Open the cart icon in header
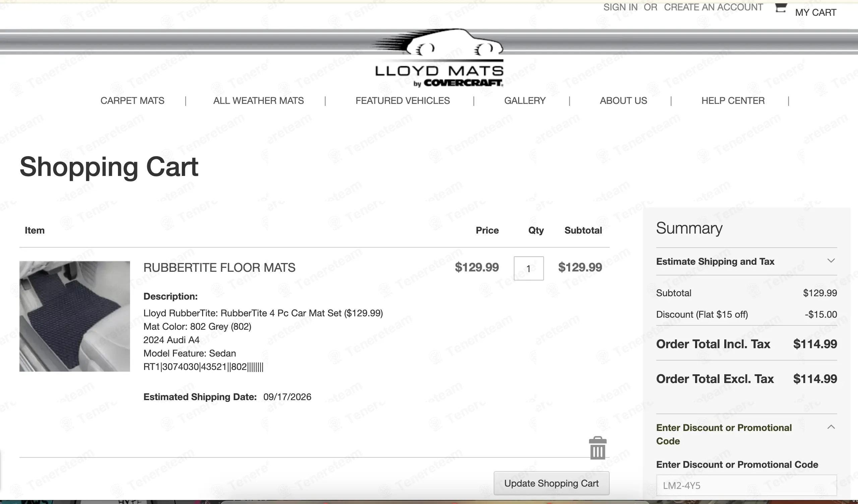The width and height of the screenshot is (858, 504). [x=781, y=8]
